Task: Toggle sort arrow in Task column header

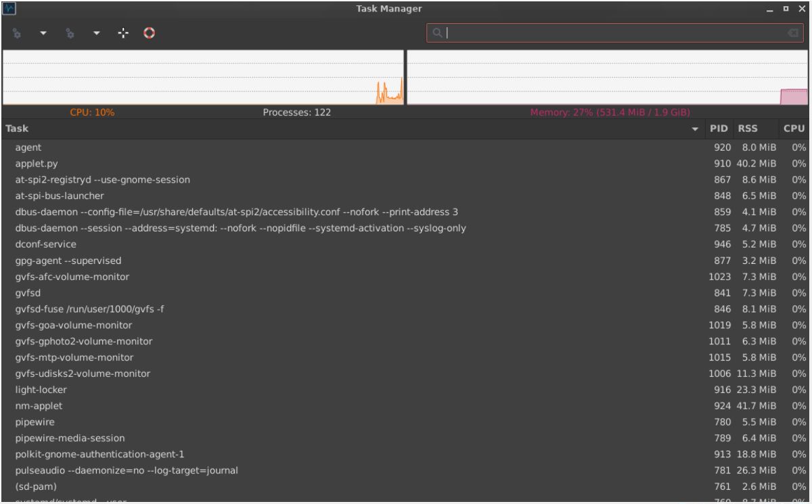Action: tap(695, 129)
